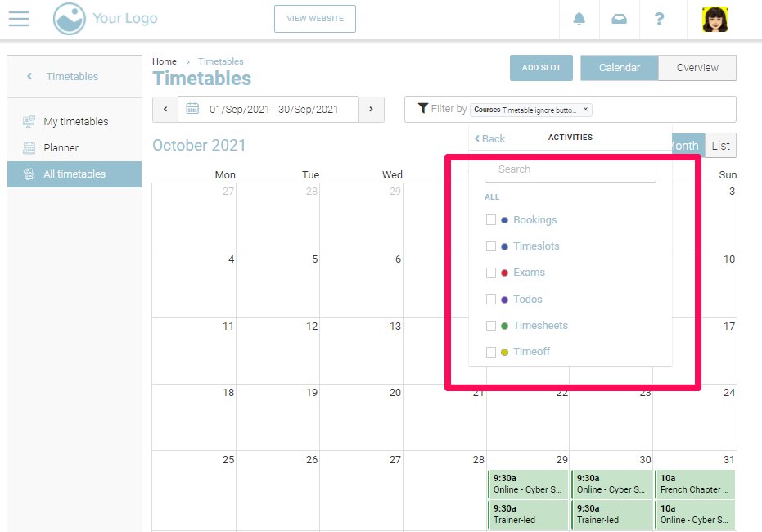This screenshot has height=532, width=762.
Task: Open the date range calendar icon
Action: (x=192, y=109)
